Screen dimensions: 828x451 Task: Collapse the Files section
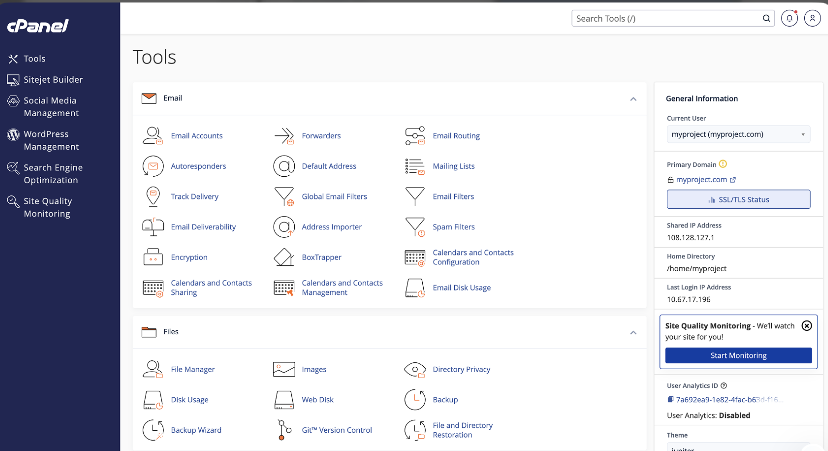coord(633,331)
